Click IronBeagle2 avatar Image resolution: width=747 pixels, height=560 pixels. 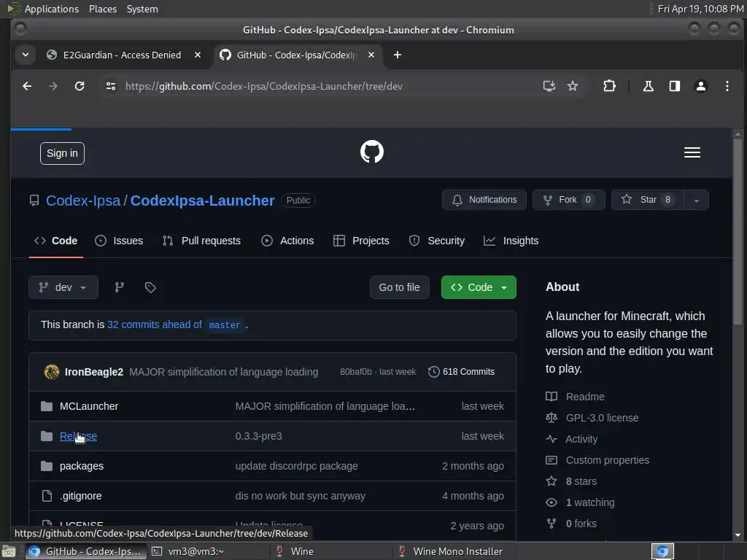click(x=52, y=372)
